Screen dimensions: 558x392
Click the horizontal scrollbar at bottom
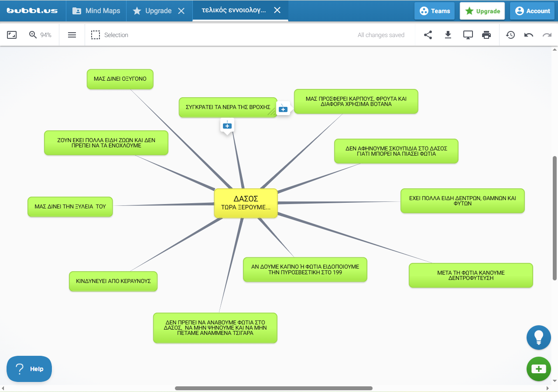point(274,388)
